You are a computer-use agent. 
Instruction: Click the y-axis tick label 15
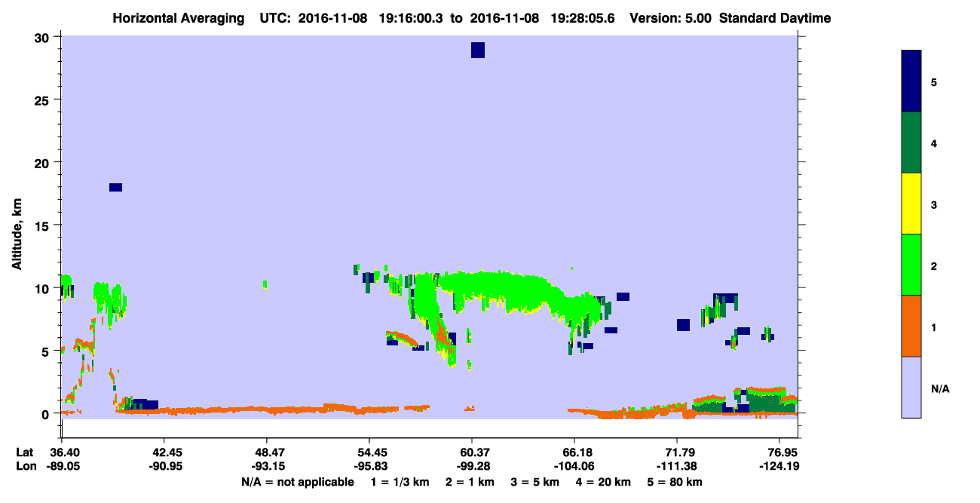point(43,225)
